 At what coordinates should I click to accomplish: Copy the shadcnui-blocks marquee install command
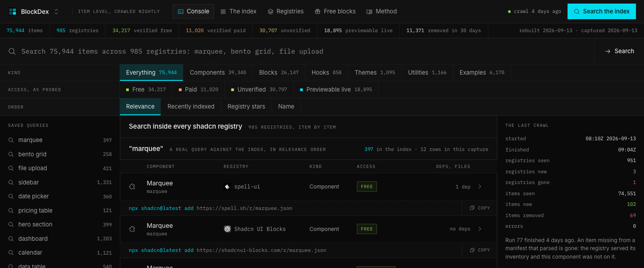[x=480, y=250]
